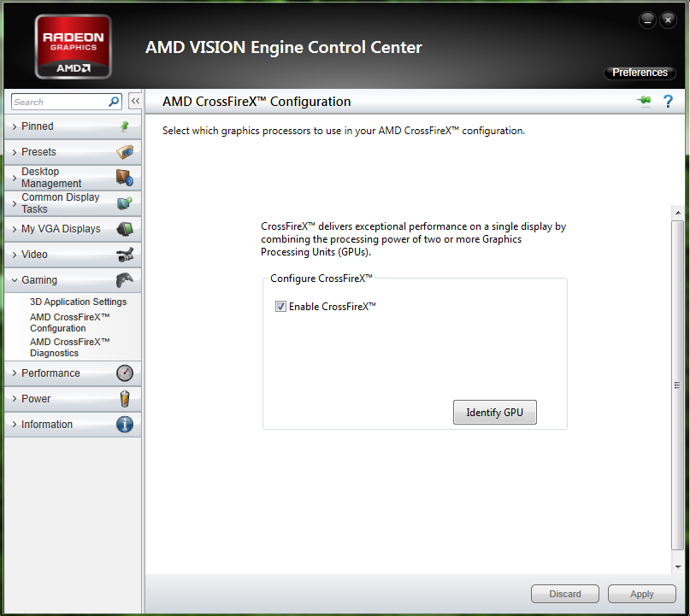Click the green pin icon beside Pinned
The image size is (690, 616).
125,126
